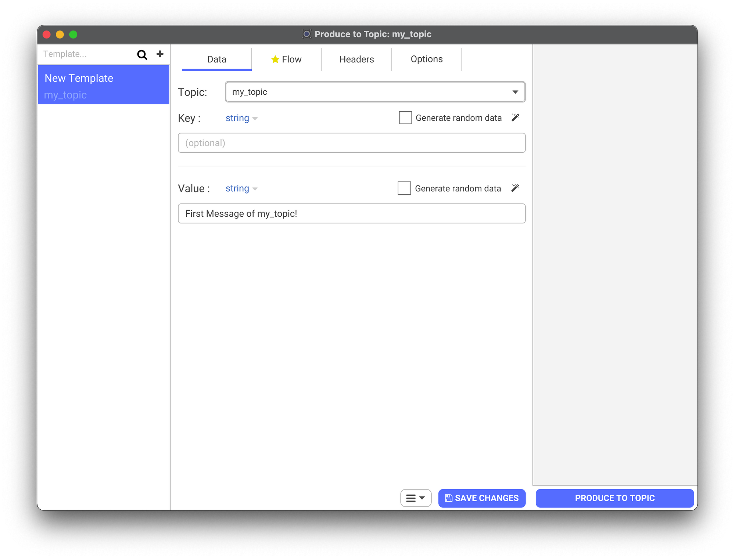Viewport: 735px width, 560px height.
Task: Switch to the Headers tab
Action: tap(356, 59)
